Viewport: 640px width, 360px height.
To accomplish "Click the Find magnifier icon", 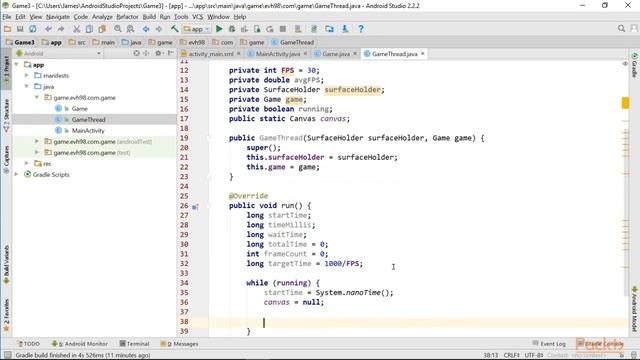I will pyautogui.click(x=118, y=29).
